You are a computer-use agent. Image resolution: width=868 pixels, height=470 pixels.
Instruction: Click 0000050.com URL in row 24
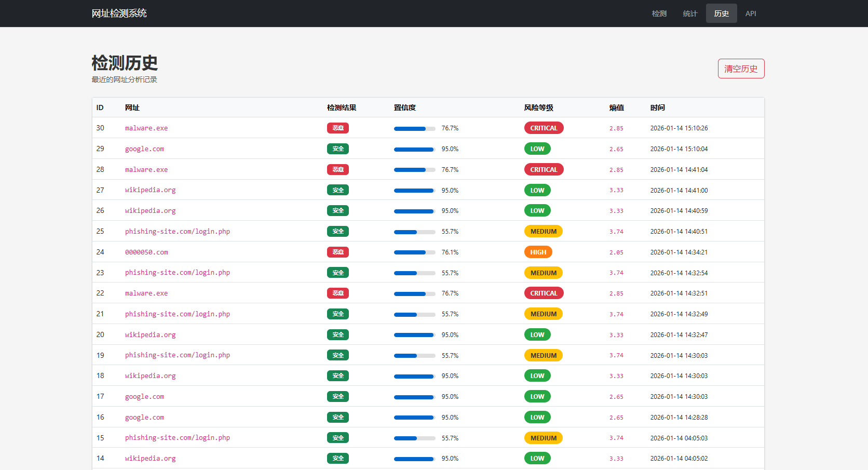146,252
